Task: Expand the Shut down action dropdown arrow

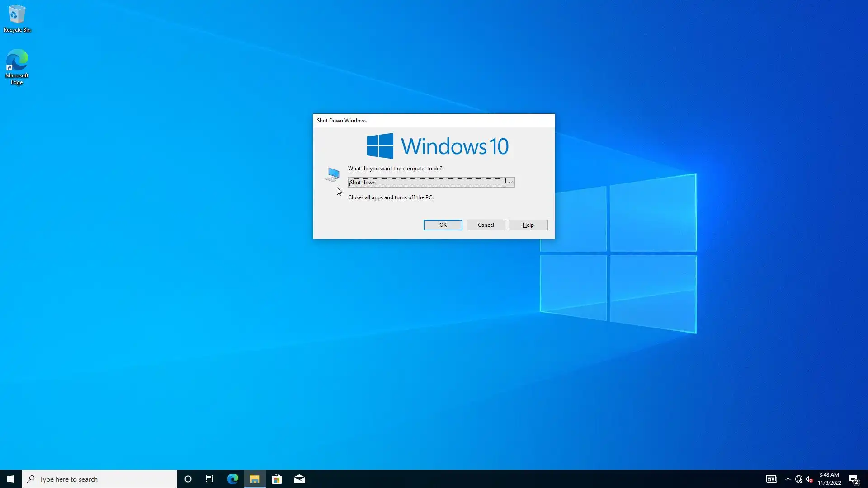Action: pos(510,183)
